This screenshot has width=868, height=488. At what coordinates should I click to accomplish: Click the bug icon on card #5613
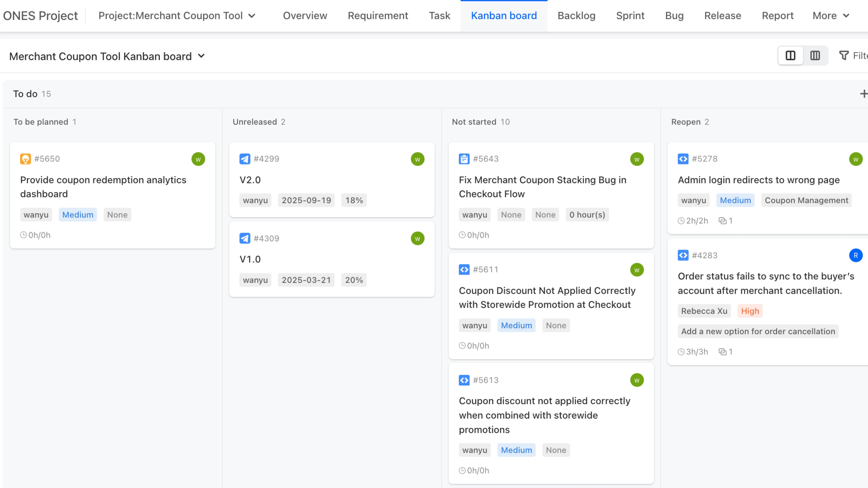tap(464, 380)
